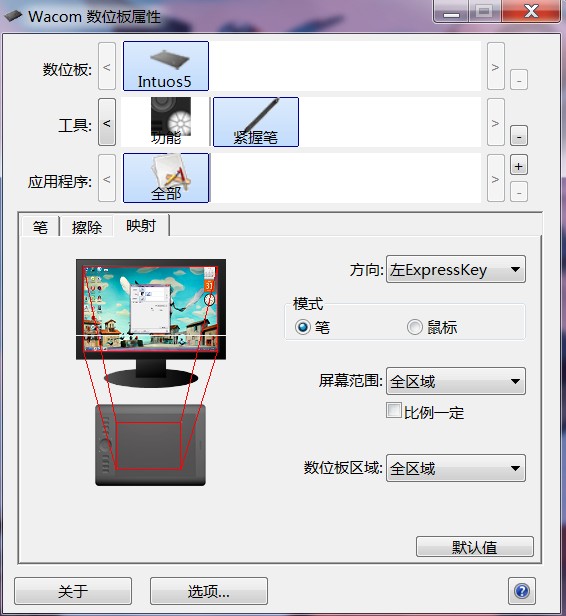Open the 屏幕范围 screen area dropdown

coord(456,381)
